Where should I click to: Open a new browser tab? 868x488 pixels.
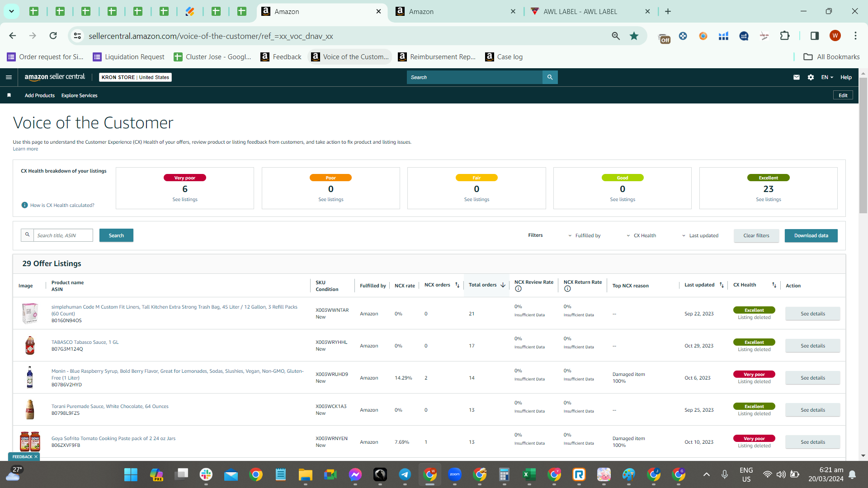(x=668, y=11)
